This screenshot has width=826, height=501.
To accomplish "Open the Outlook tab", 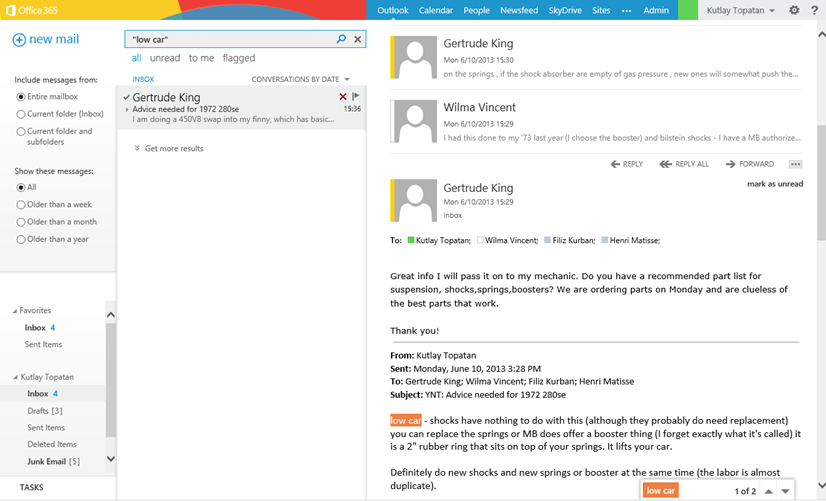I will [x=393, y=10].
